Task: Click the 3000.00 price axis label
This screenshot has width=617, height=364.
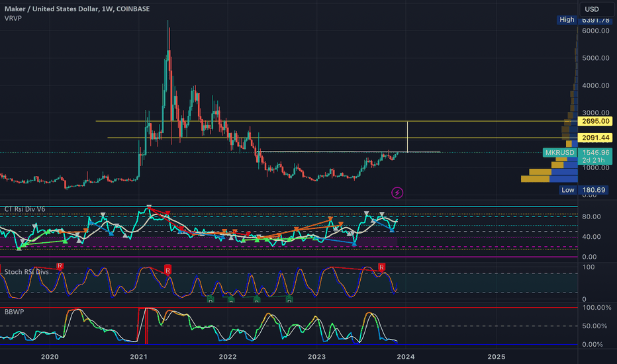Action: [596, 113]
